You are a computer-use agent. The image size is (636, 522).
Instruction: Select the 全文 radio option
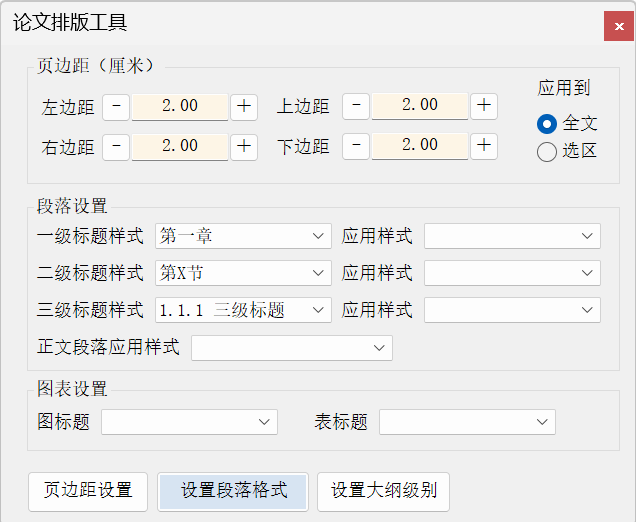coord(547,124)
